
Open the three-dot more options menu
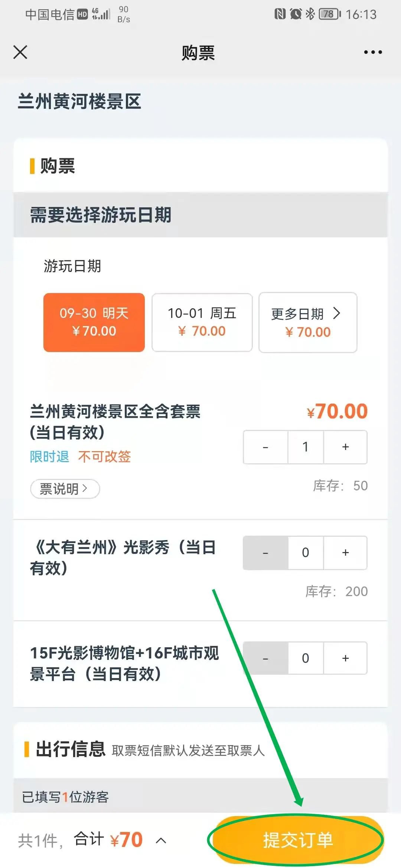(x=373, y=52)
